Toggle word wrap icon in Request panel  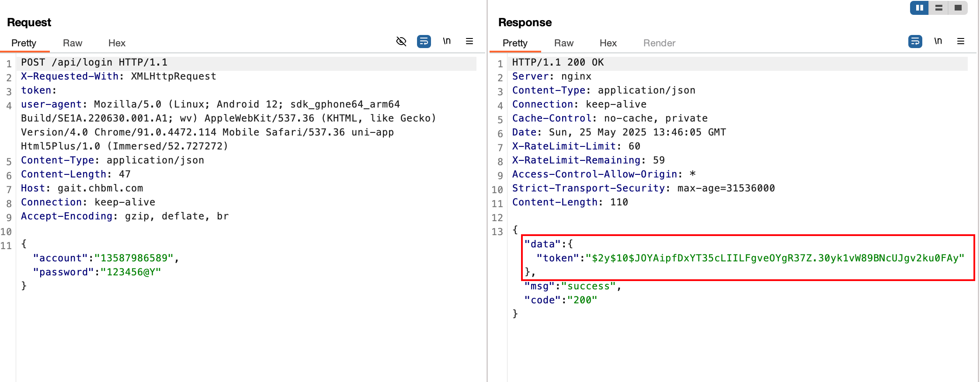(424, 42)
